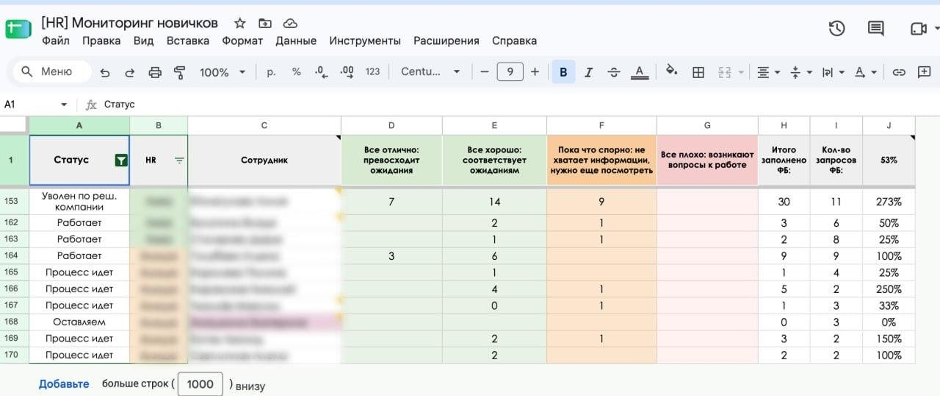941x397 pixels.
Task: Move document to a folder
Action: [x=265, y=23]
